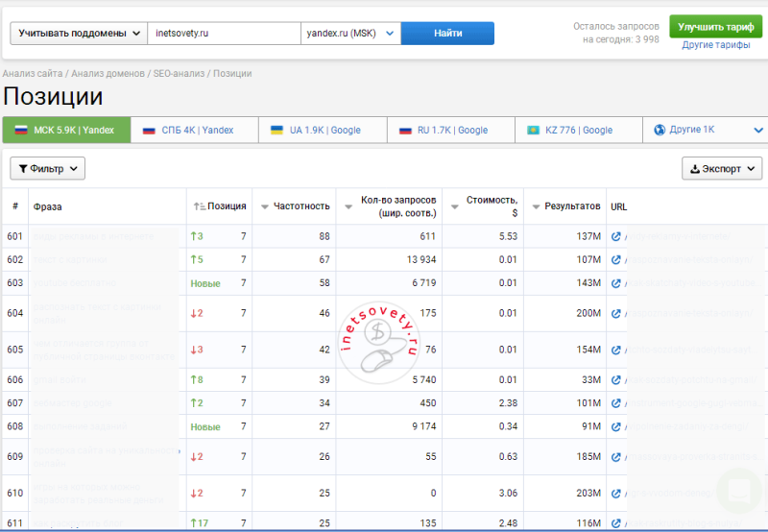768x532 pixels.
Task: Open external link icon in row 606
Action: (615, 380)
